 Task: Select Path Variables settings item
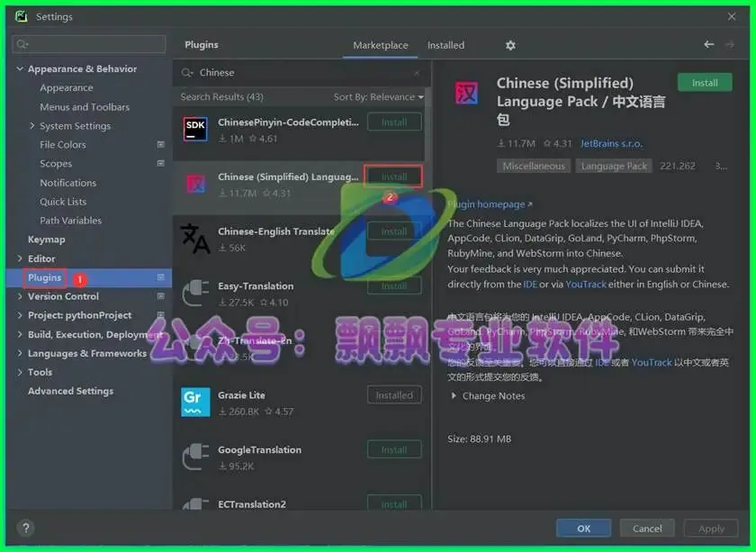tap(71, 220)
